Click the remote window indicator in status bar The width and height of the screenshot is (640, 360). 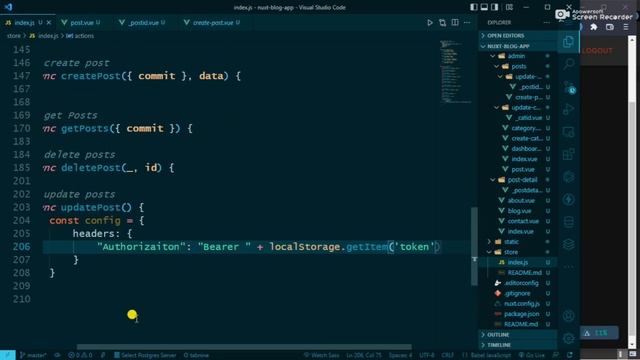click(8, 355)
